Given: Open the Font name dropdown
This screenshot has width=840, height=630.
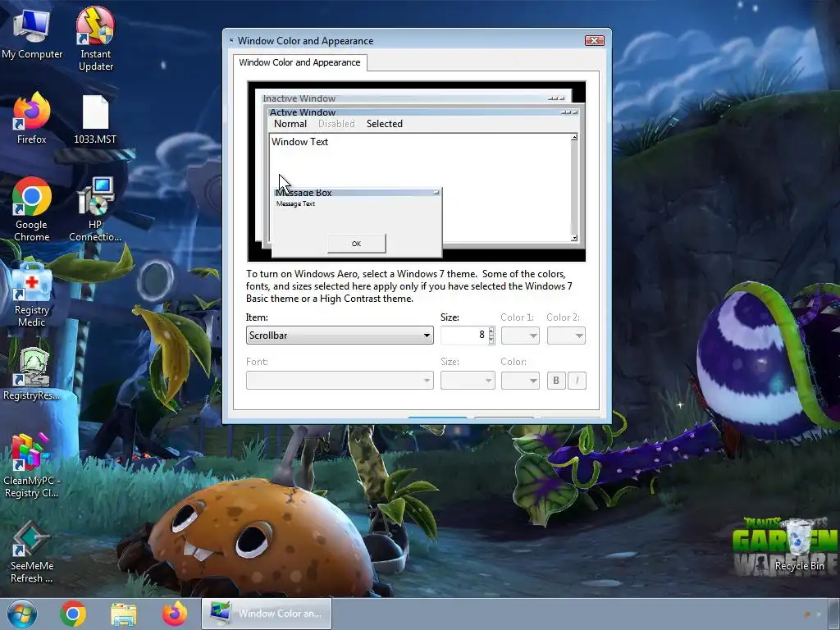Looking at the screenshot, I should coord(340,381).
